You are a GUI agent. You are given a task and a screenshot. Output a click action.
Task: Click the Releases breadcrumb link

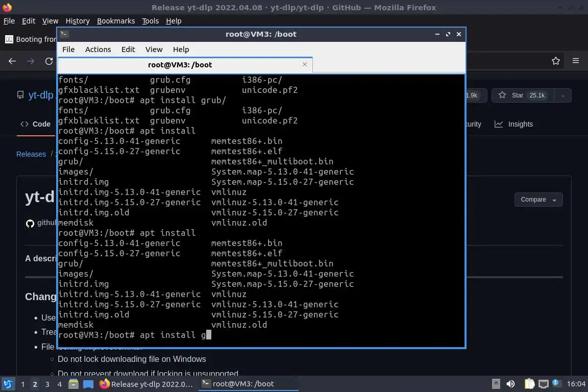[x=31, y=154]
